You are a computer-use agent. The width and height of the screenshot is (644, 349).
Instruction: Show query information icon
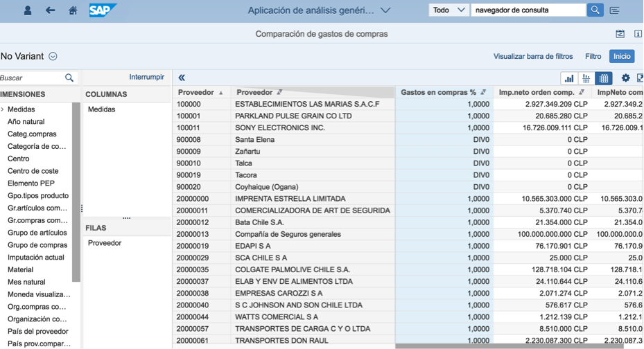click(x=638, y=34)
